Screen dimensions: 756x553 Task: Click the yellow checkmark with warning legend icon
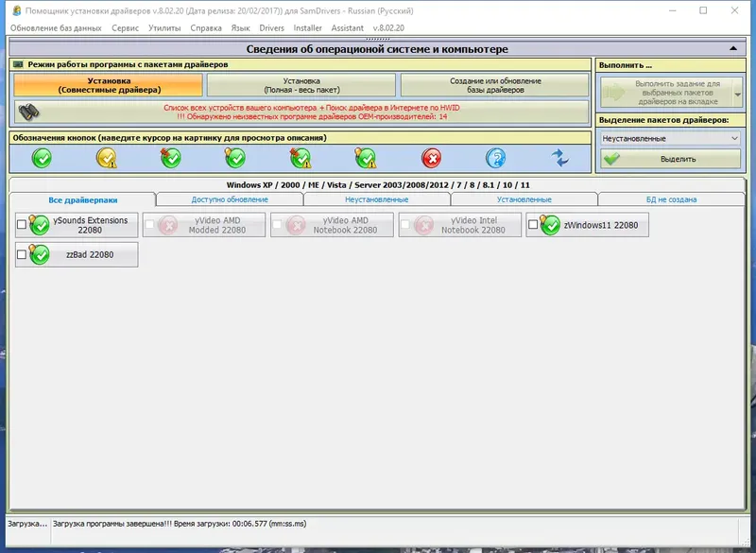[107, 158]
